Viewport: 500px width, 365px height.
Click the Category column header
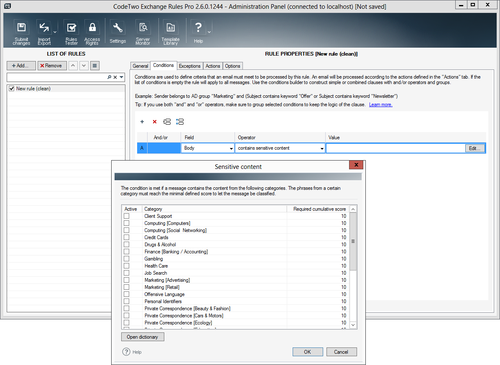point(215,209)
